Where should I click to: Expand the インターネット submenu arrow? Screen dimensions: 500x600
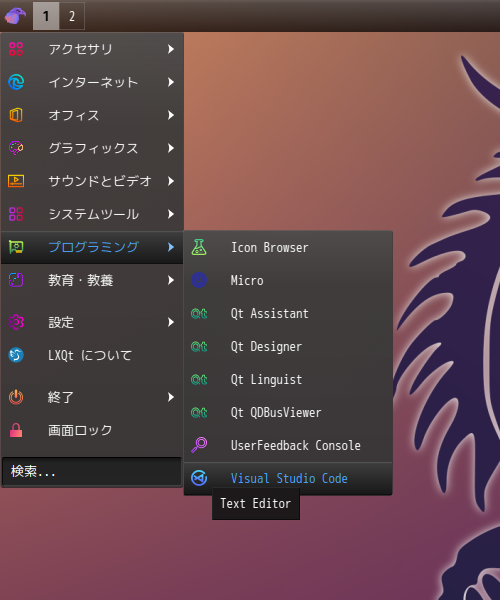point(171,82)
